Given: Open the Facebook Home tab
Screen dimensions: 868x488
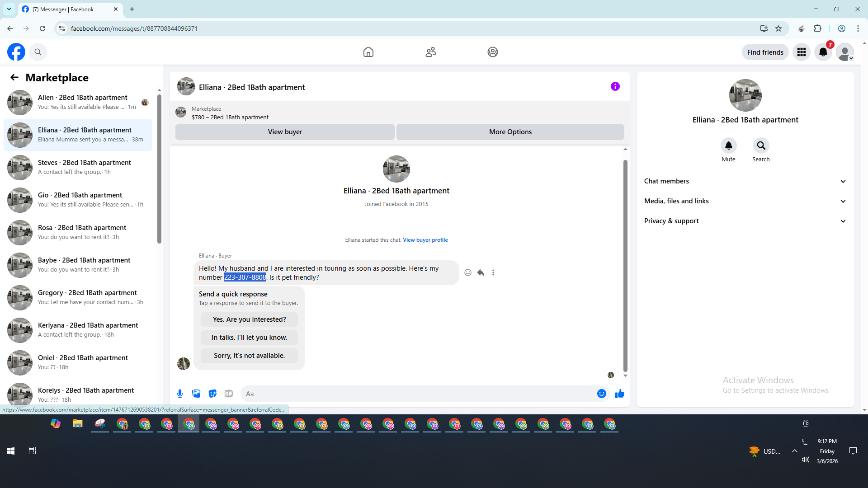Looking at the screenshot, I should 368,52.
